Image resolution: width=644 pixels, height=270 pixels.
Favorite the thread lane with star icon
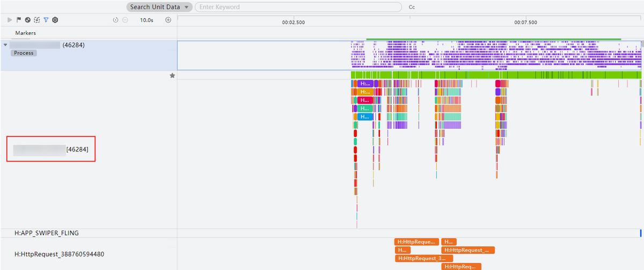[172, 76]
